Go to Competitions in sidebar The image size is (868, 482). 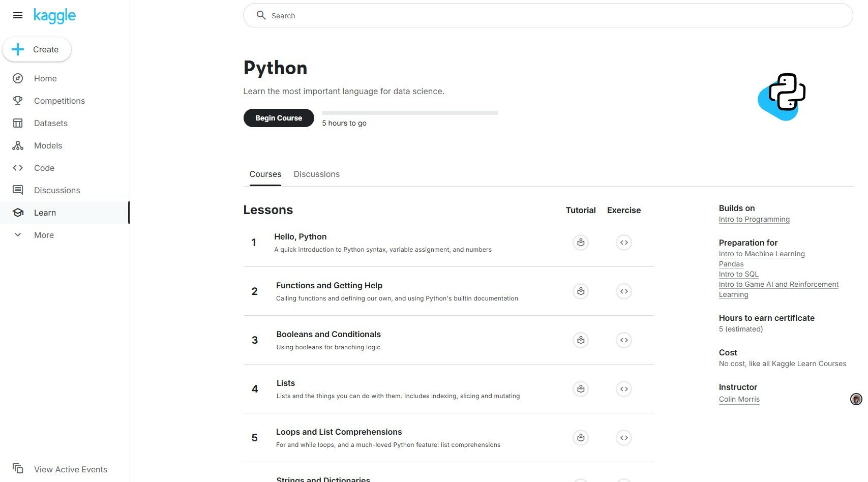click(x=59, y=101)
